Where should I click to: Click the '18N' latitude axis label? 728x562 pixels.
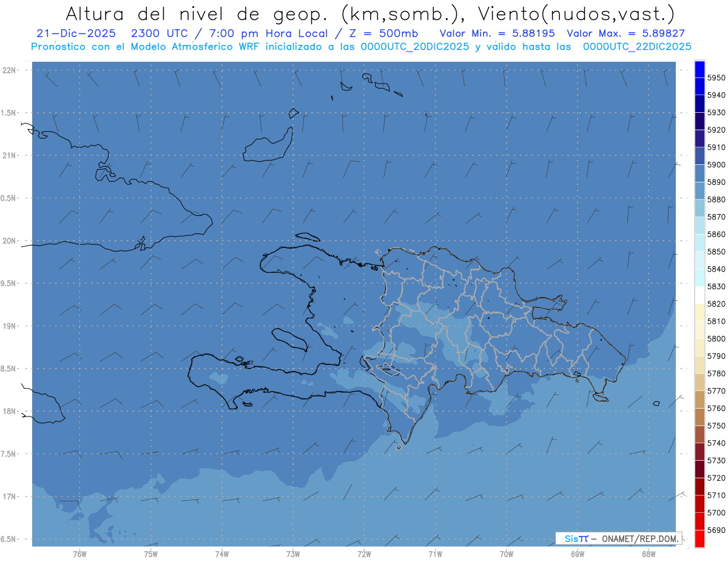(x=10, y=411)
